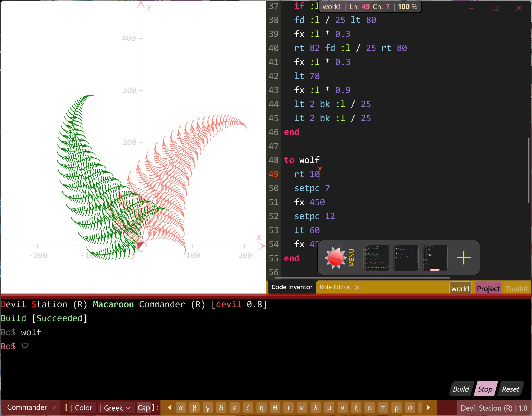Switch to the Code Inventor tab
Viewport: 532px width, 416px height.
pos(292,287)
